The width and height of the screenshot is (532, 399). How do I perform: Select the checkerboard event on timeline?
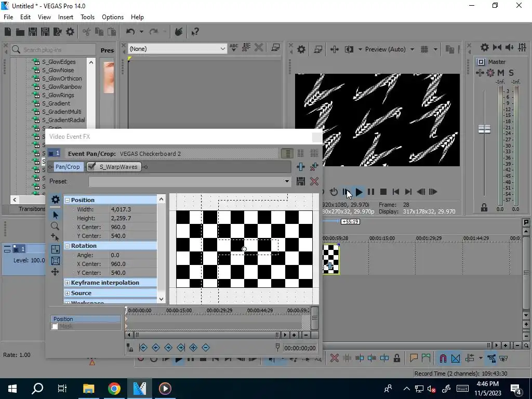(330, 259)
